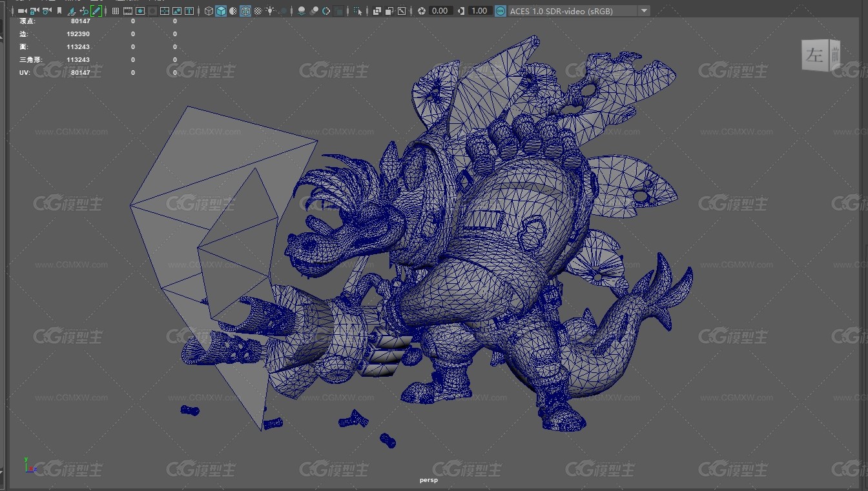Image resolution: width=868 pixels, height=491 pixels.
Task: Click the vertex count 80147
Action: [81, 21]
